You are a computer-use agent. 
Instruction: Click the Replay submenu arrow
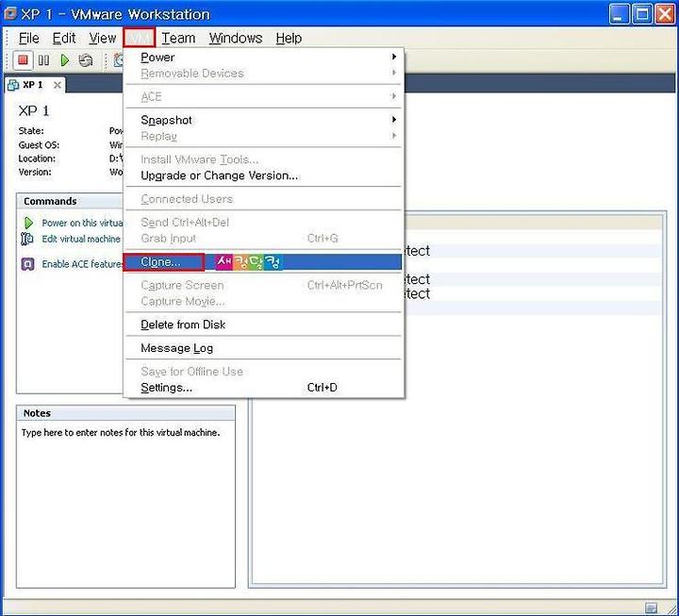coord(393,136)
